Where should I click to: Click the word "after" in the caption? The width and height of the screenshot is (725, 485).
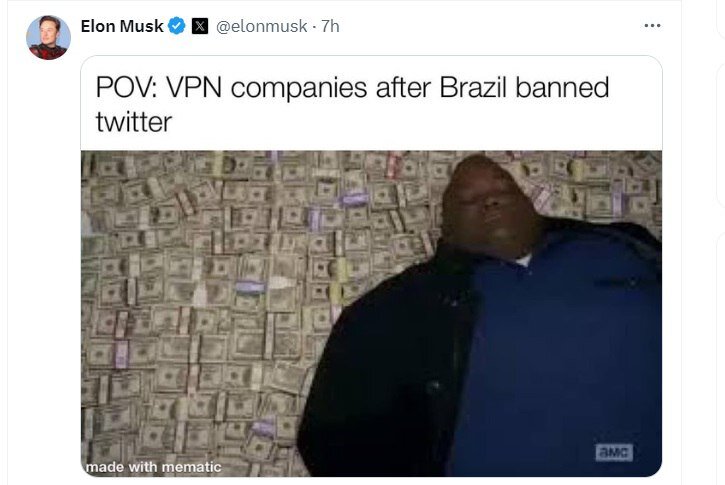(403, 87)
